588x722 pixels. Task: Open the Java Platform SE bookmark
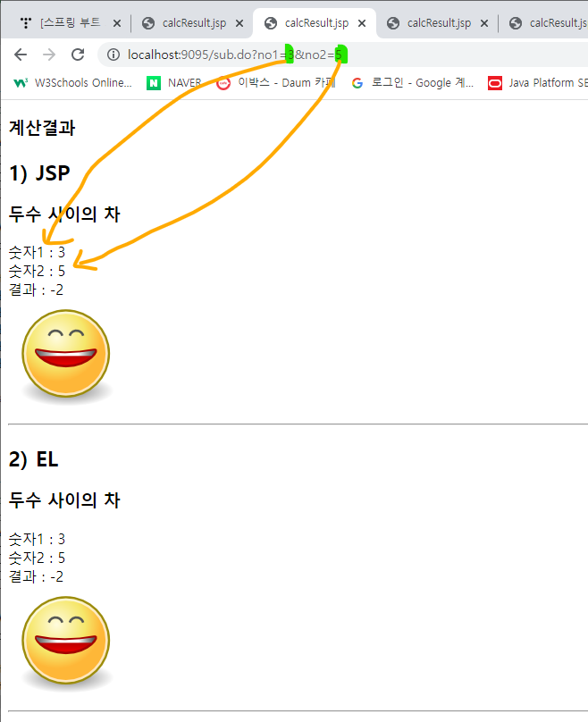pyautogui.click(x=538, y=83)
